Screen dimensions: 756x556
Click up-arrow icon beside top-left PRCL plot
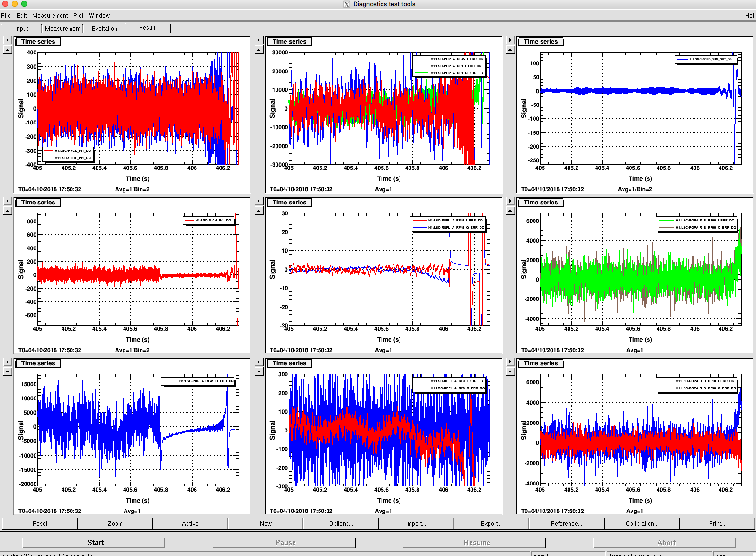pos(8,50)
